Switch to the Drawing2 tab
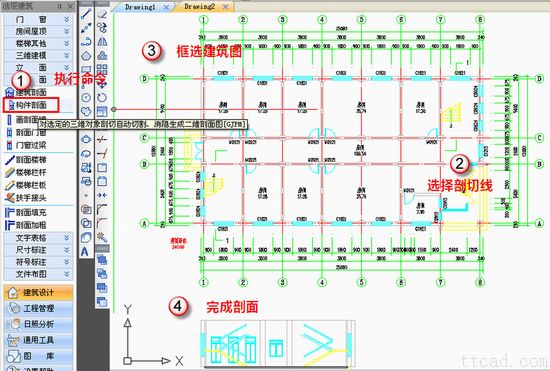This screenshot has width=550, height=371. (x=200, y=7)
